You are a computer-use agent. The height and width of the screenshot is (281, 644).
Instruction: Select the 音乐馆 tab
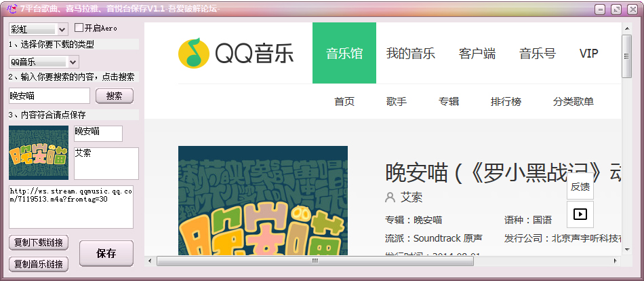tap(344, 53)
